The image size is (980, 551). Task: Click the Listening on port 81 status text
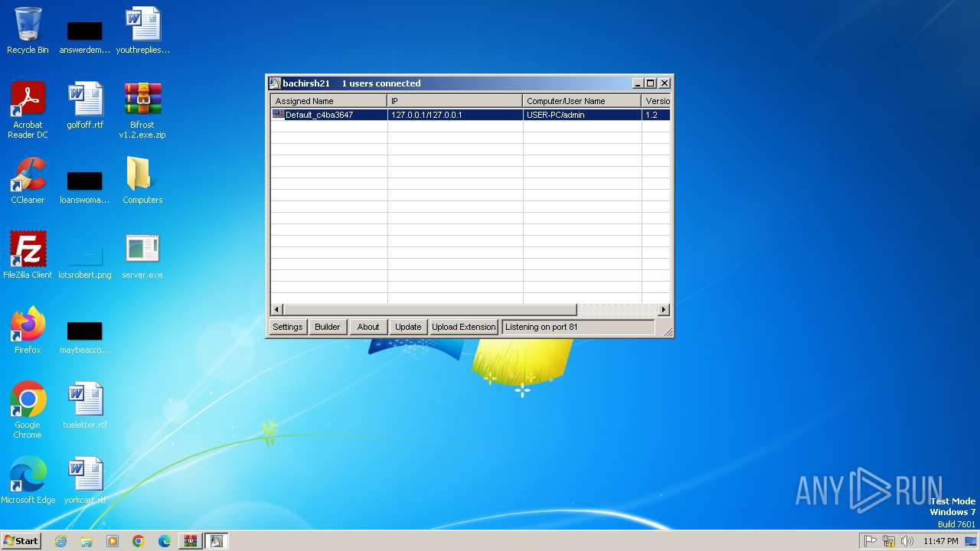(x=541, y=327)
